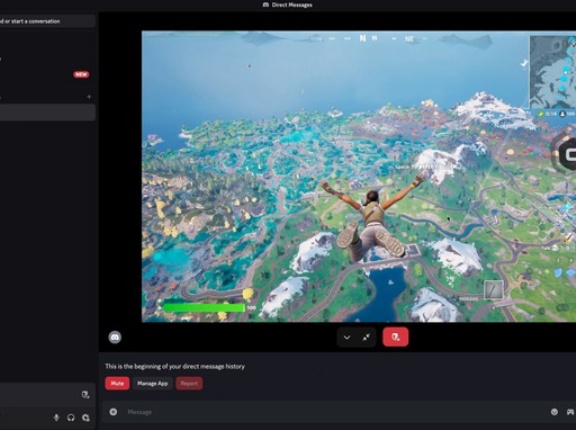The height and width of the screenshot is (430, 576).
Task: Open the game controller apps icon
Action: (570, 412)
